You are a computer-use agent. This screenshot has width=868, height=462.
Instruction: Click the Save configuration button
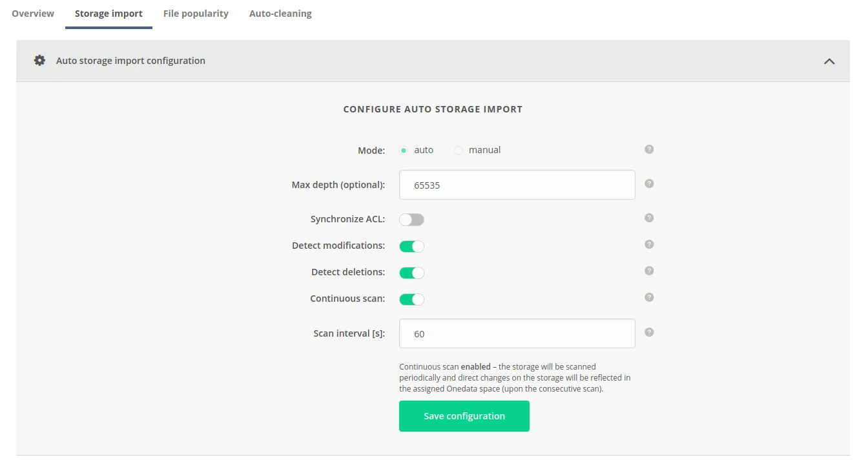pos(464,415)
